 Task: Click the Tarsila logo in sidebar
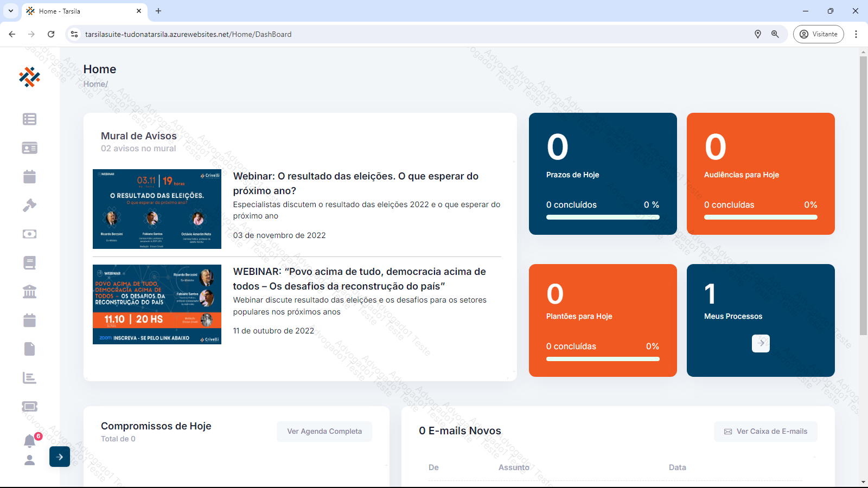(x=29, y=77)
